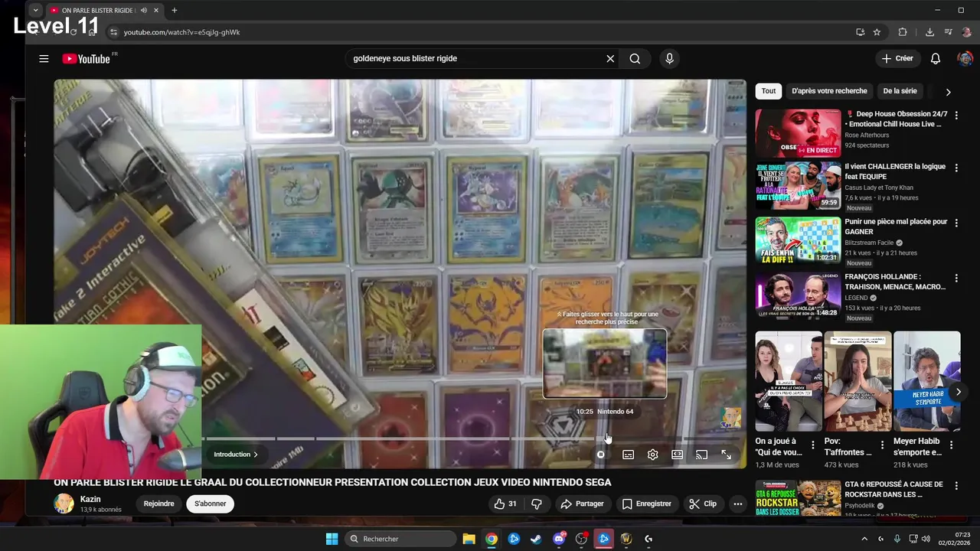Open the Créer creation menu
Screen dimensions: 980x551
pyautogui.click(x=897, y=59)
